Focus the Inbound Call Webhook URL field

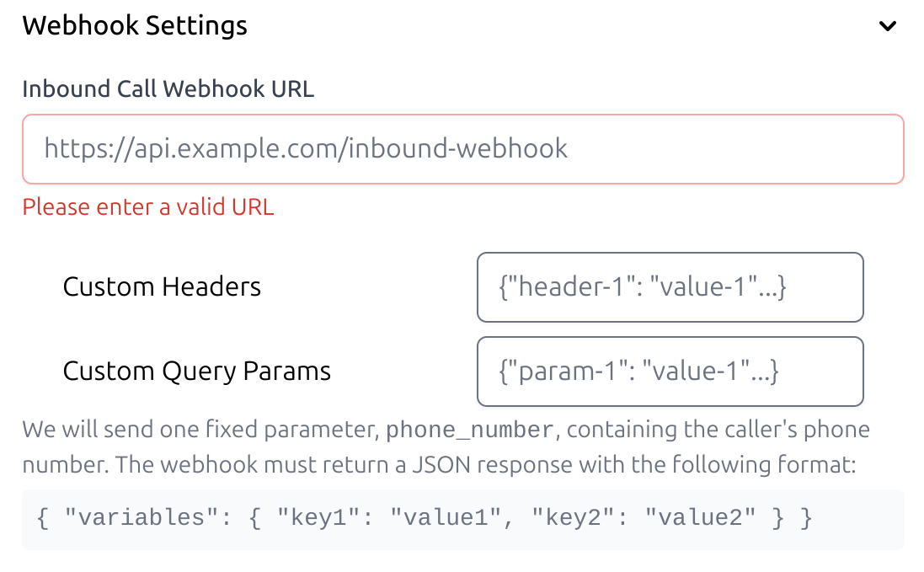pos(462,149)
